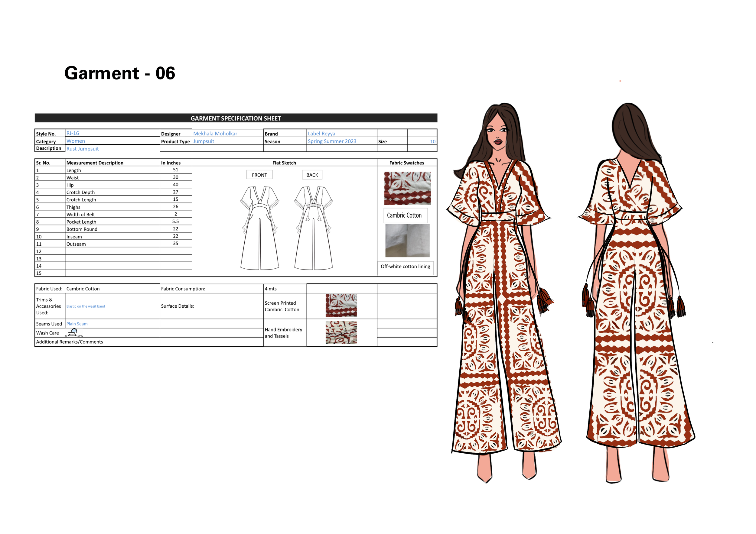The width and height of the screenshot is (756, 534).
Task: Select the BACK label box
Action: click(x=312, y=175)
